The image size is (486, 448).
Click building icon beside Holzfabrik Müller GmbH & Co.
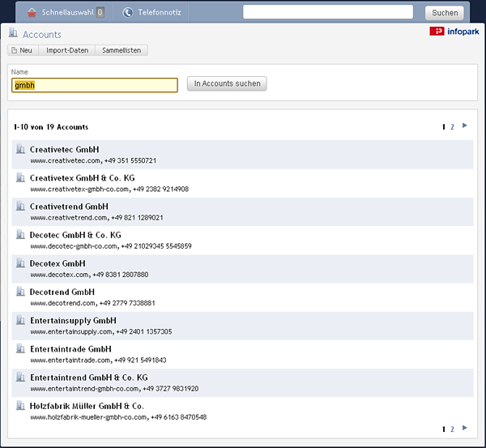pyautogui.click(x=20, y=406)
